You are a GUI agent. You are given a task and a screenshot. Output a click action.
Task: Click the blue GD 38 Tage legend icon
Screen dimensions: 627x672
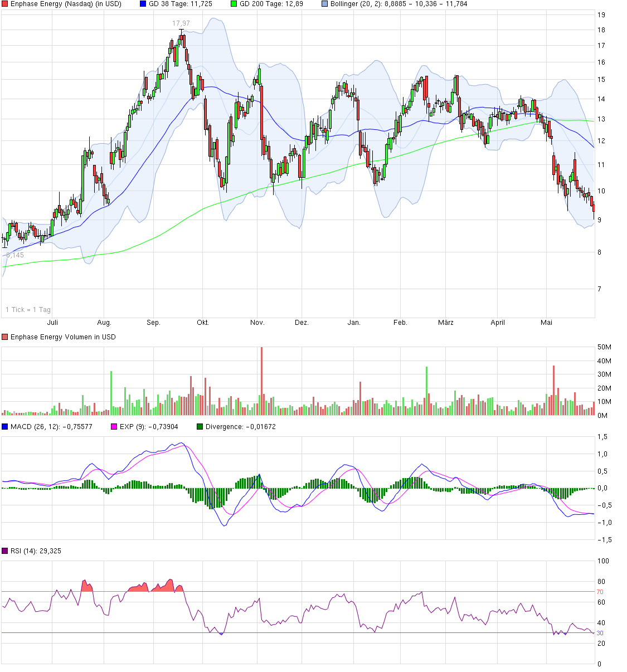point(142,4)
